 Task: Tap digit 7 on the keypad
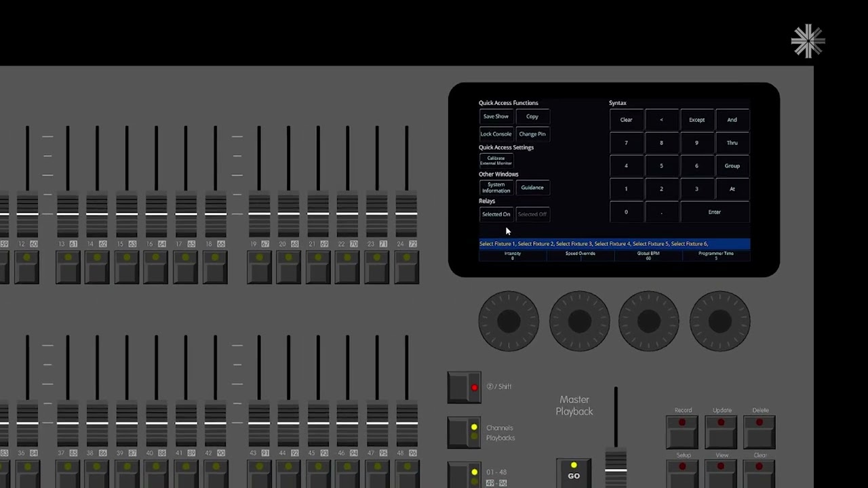pyautogui.click(x=626, y=143)
